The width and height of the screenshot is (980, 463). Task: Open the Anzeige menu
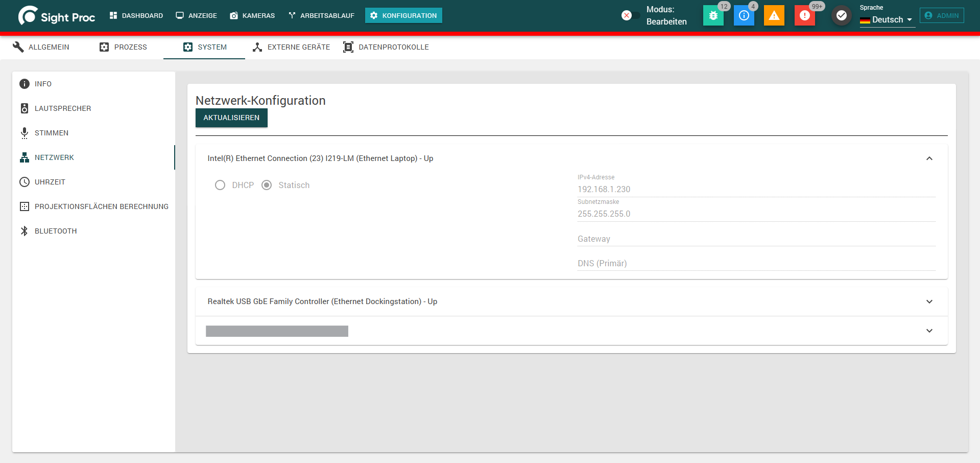coord(197,15)
